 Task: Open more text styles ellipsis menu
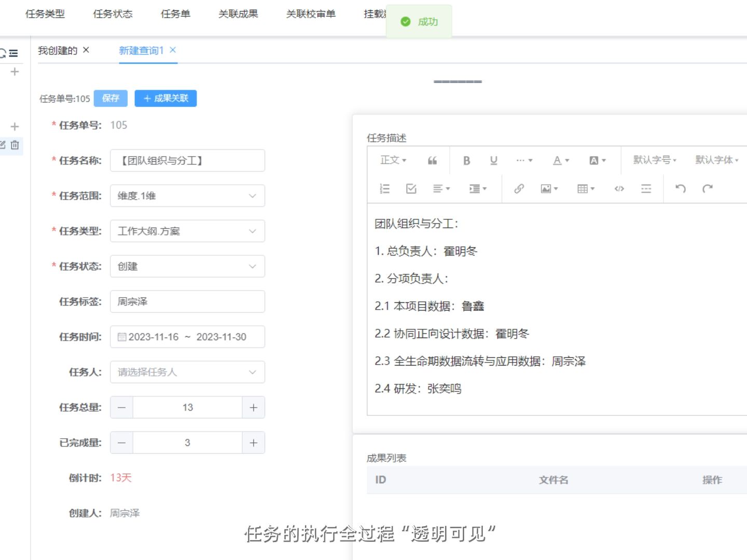click(524, 161)
